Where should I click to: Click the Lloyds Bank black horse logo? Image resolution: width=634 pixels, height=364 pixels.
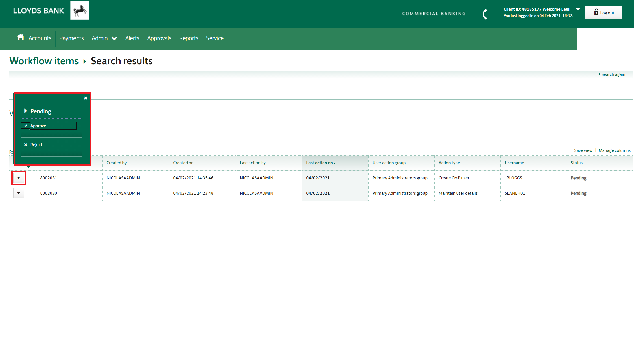80,10
